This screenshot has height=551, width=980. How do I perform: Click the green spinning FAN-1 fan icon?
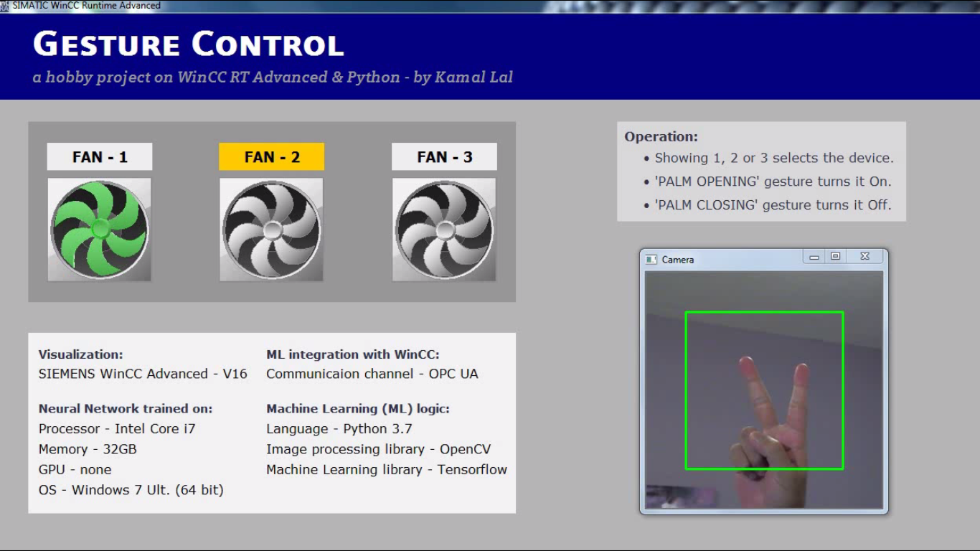[x=99, y=228]
